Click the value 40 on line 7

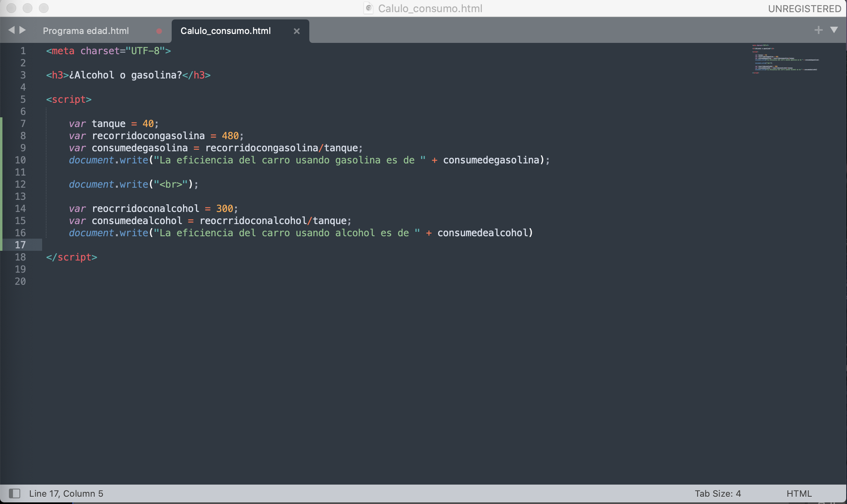[148, 124]
